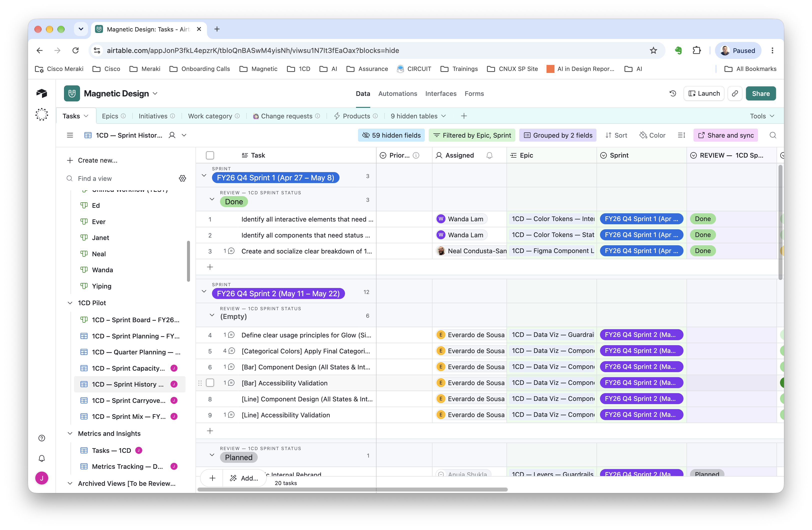812x530 pixels.
Task: Collapse FY26 Q4 Sprint 2 group
Action: tap(204, 291)
